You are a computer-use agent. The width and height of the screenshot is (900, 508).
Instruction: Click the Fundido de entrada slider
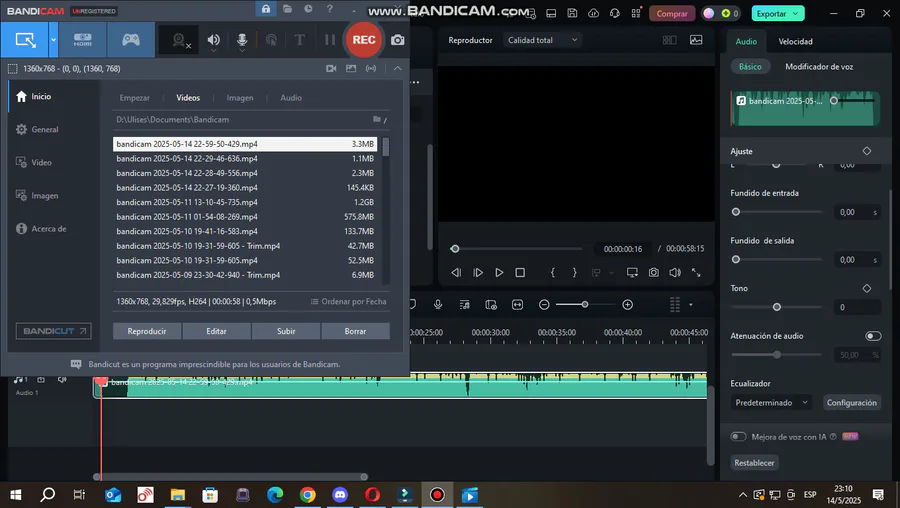click(777, 212)
